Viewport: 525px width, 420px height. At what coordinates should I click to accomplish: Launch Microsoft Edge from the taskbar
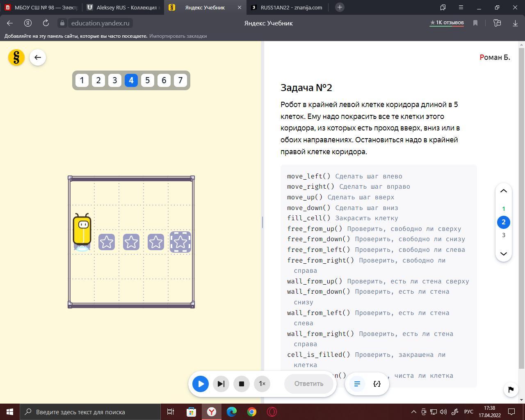232,412
